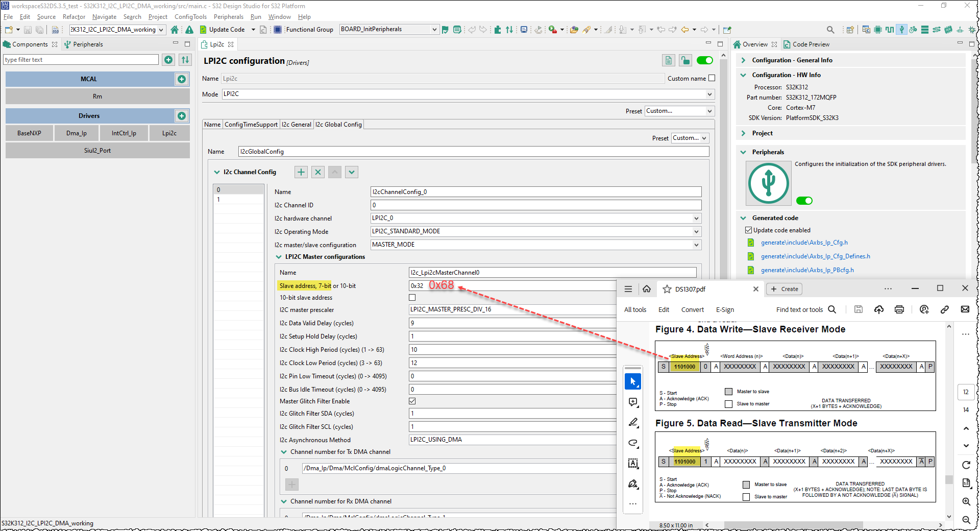Print DS1307.pdf using the print icon
This screenshot has width=980, height=531.
coord(899,309)
